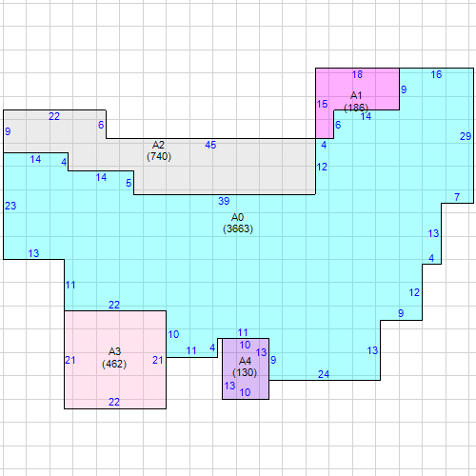Click the 21 dimension on A3's right edge
The image size is (476, 476).
[158, 360]
